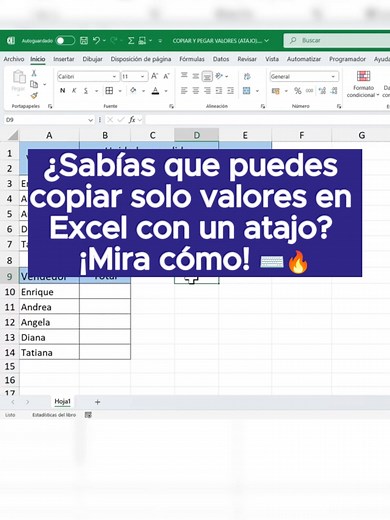Click the Increase Indent icon

[x=230, y=91]
